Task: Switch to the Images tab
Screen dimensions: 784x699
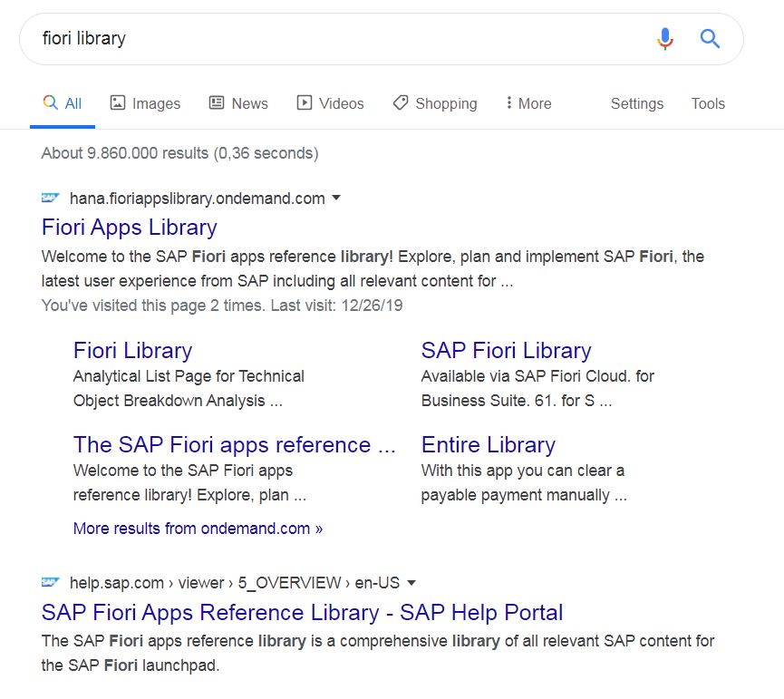Action: (x=145, y=103)
